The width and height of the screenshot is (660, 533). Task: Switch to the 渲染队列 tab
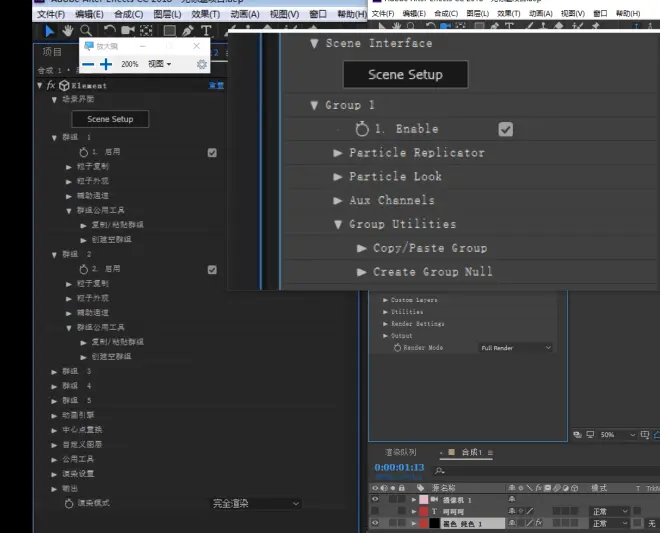tap(401, 452)
